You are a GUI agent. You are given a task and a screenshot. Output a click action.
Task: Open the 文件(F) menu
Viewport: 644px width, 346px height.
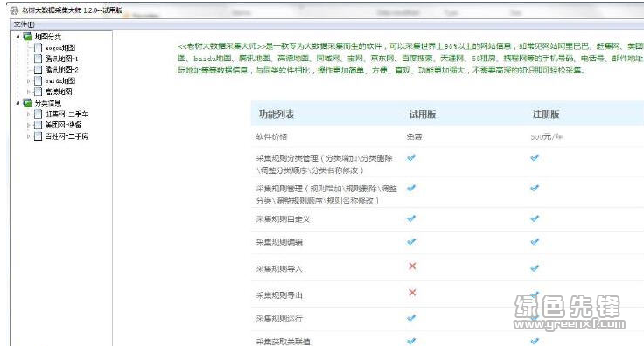point(24,24)
